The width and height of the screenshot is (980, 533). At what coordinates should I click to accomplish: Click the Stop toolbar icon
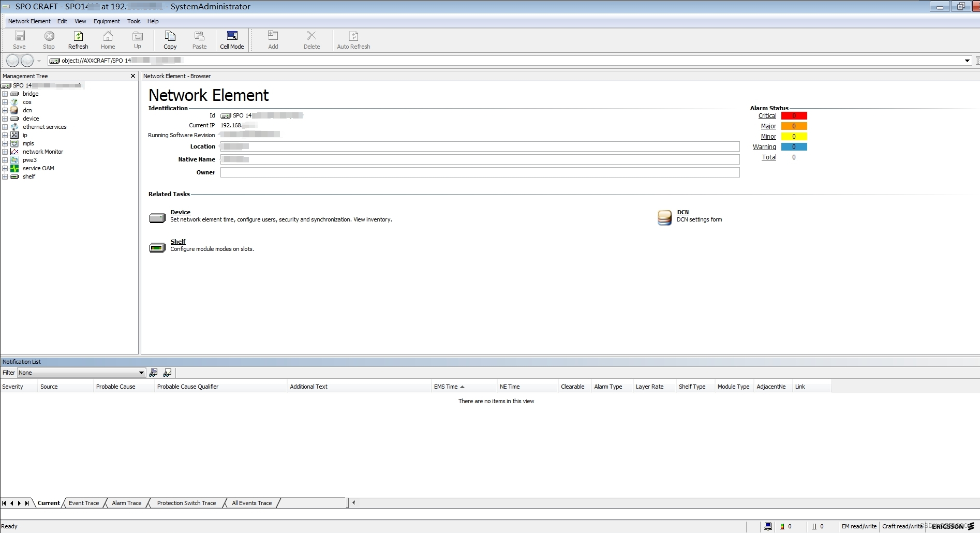pyautogui.click(x=49, y=36)
